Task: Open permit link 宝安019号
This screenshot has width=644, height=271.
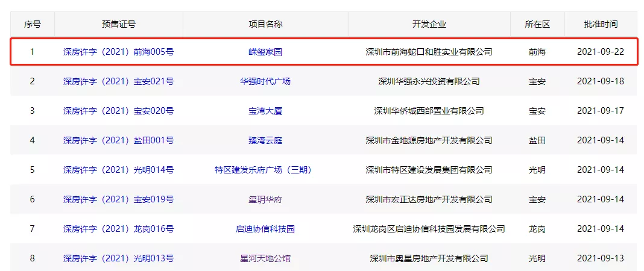Action: [x=118, y=199]
